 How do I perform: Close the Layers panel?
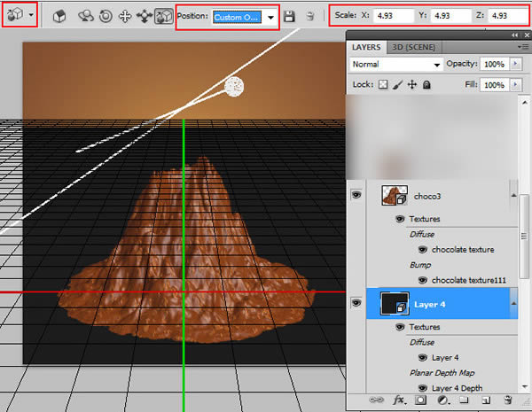pyautogui.click(x=527, y=35)
